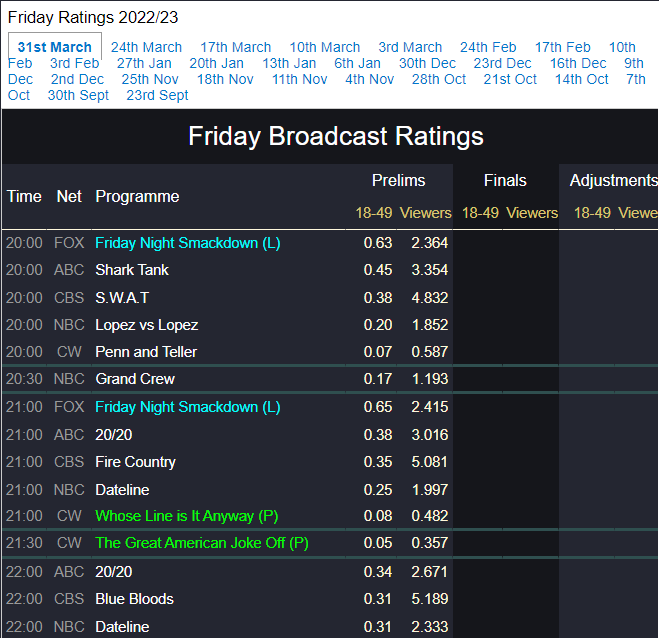Image resolution: width=659 pixels, height=638 pixels.
Task: Click Blue Bloods viewers 5.189
Action: (x=430, y=598)
